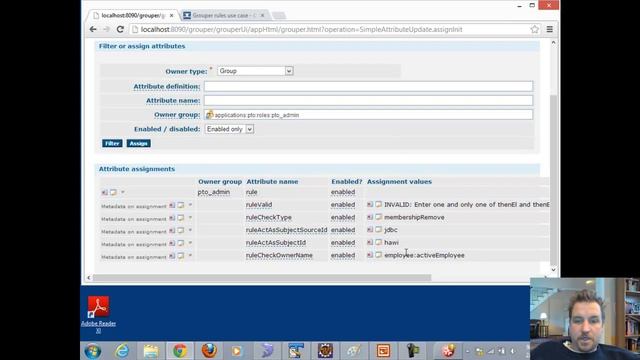Viewport: 640px width, 360px height.
Task: Expand the ruleCheckOwnerName row action arrow
Action: tap(190, 256)
